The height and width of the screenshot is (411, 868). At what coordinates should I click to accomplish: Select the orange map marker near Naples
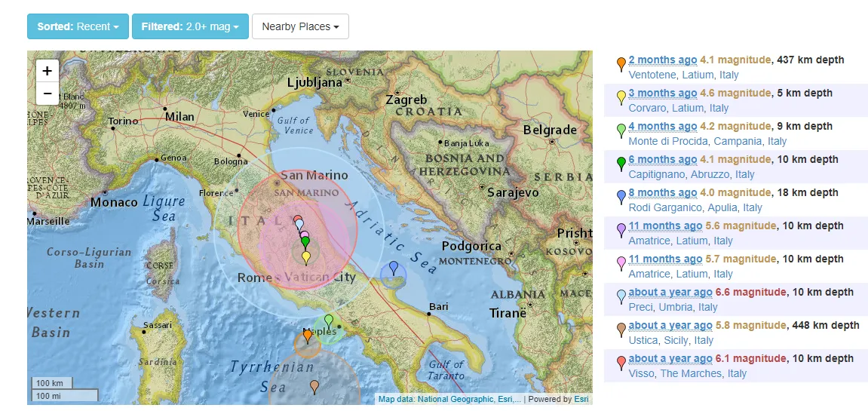(307, 336)
